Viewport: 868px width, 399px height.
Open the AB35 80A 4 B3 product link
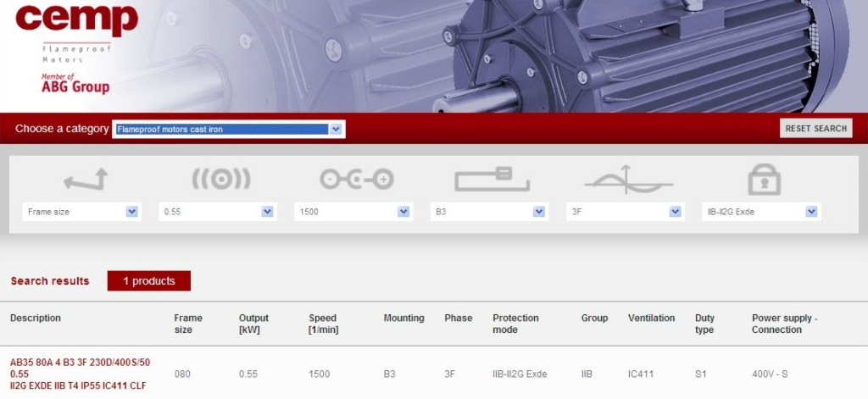[81, 374]
